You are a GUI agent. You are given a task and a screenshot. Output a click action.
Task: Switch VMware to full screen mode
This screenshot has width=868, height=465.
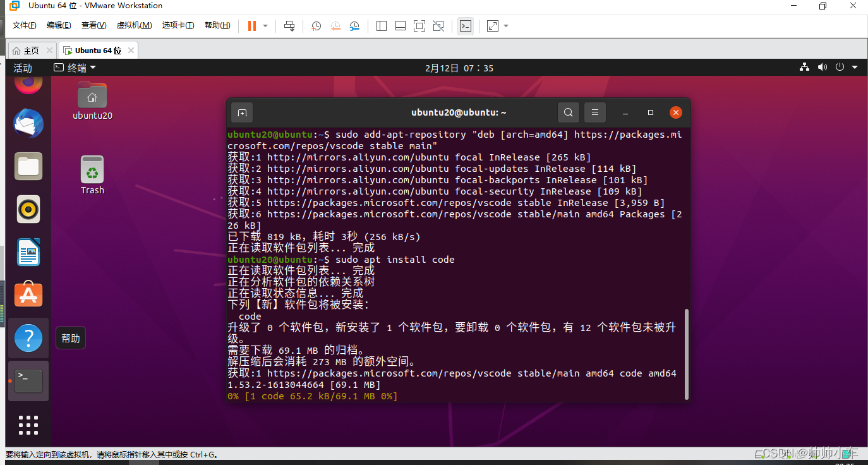pos(419,26)
